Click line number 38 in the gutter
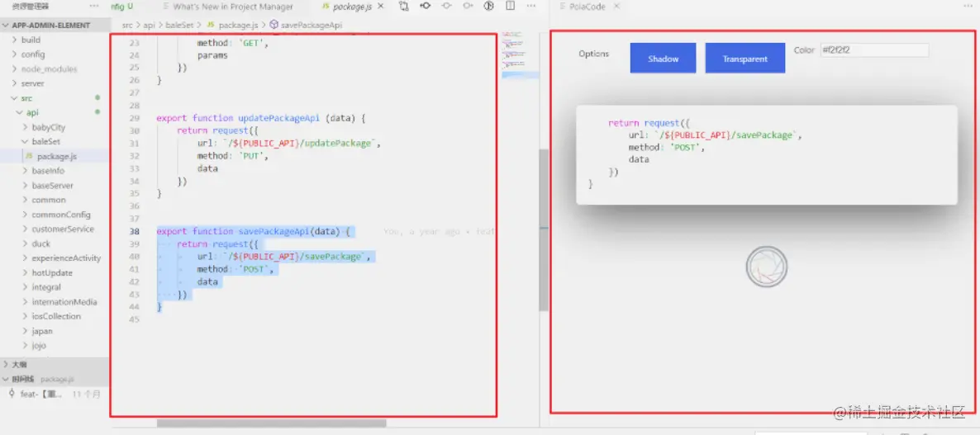Image resolution: width=980 pixels, height=435 pixels. (135, 231)
